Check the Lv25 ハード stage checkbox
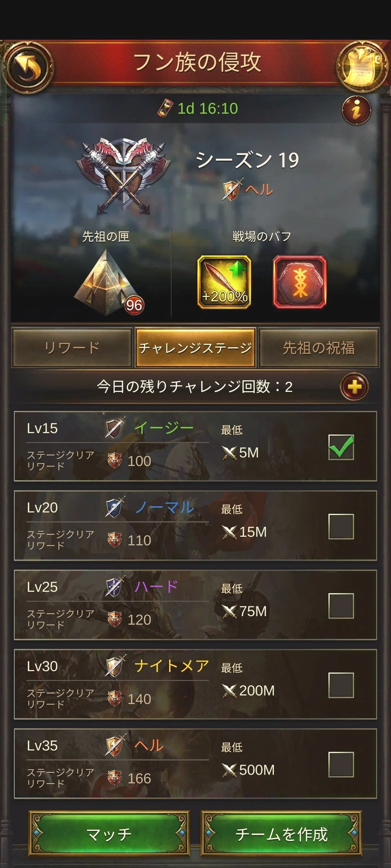This screenshot has height=868, width=391. (x=341, y=606)
